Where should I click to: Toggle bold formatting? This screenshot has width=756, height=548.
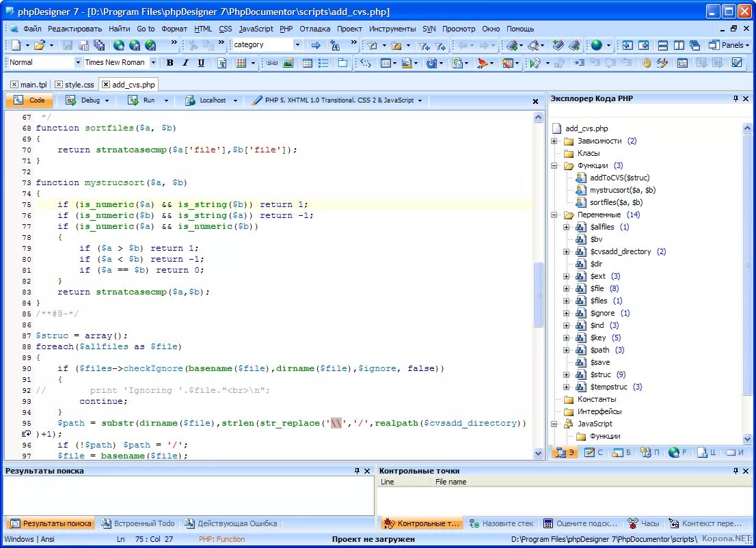[x=170, y=62]
